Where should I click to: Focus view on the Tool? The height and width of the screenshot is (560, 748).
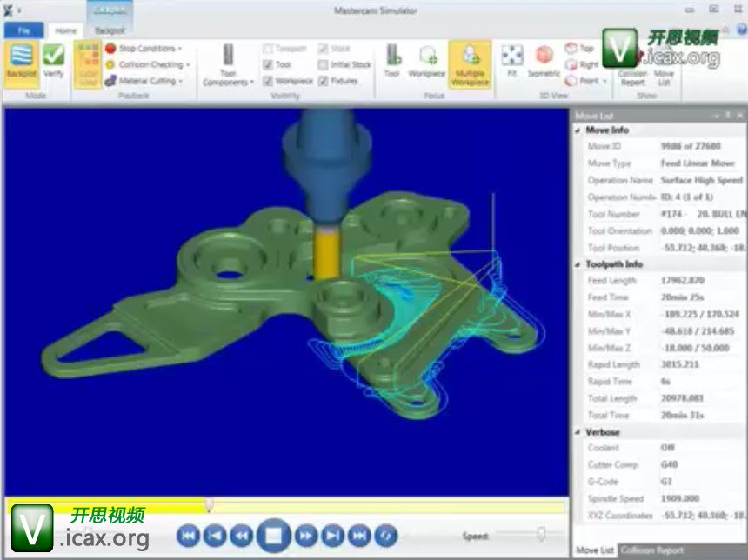coord(392,61)
